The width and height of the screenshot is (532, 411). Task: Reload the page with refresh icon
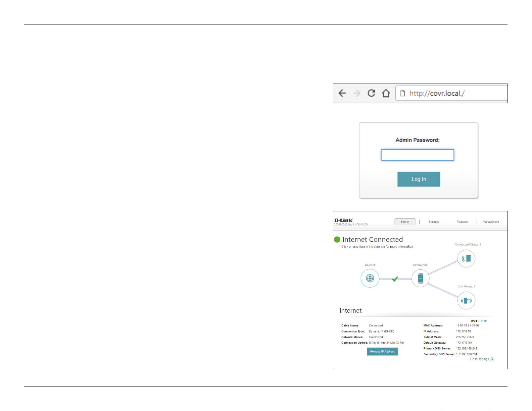coord(371,93)
